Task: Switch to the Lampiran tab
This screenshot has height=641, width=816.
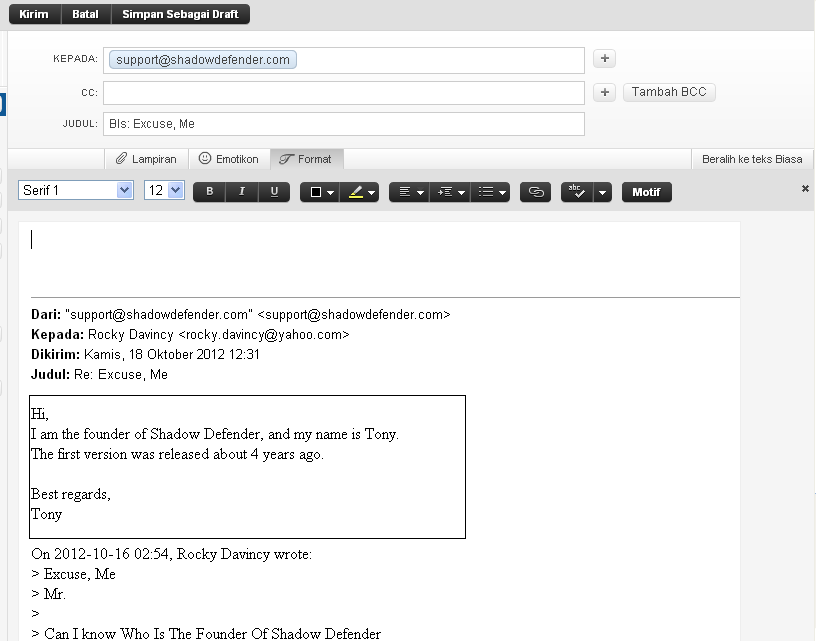Action: pyautogui.click(x=146, y=159)
